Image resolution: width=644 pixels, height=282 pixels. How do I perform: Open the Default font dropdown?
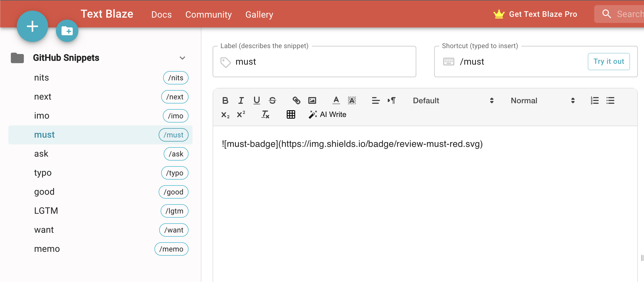[x=453, y=100]
